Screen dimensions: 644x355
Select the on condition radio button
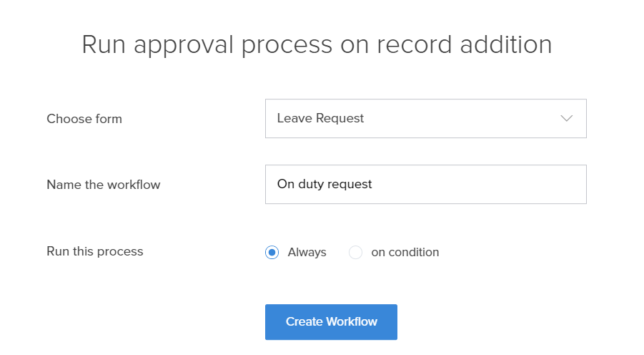(x=355, y=252)
